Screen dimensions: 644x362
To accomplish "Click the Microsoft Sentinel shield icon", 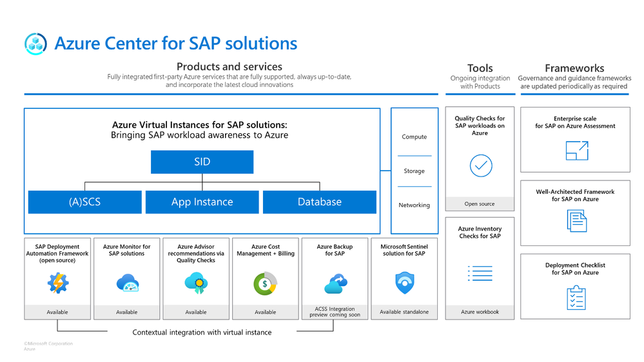I will click(x=405, y=283).
